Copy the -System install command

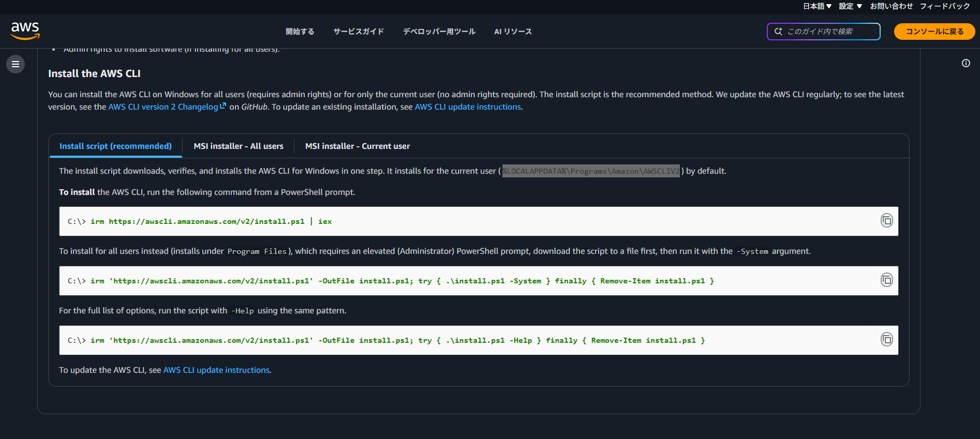pos(887,280)
